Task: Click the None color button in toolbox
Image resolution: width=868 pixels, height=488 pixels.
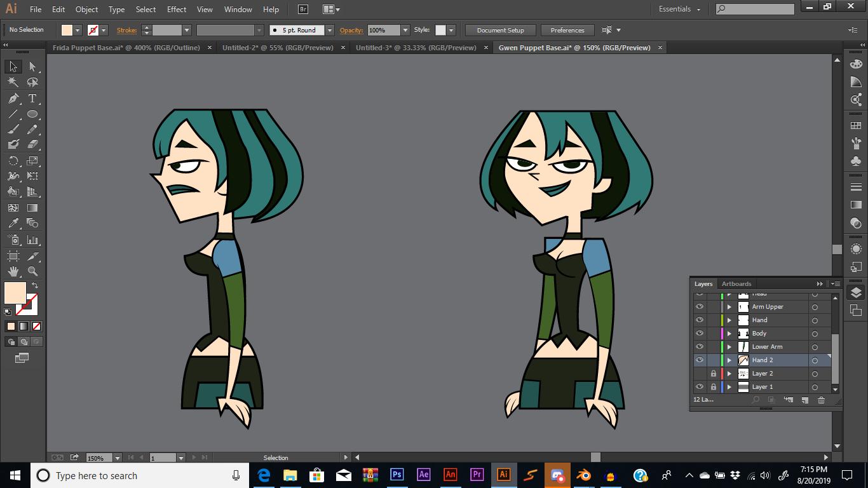Action: (36, 327)
